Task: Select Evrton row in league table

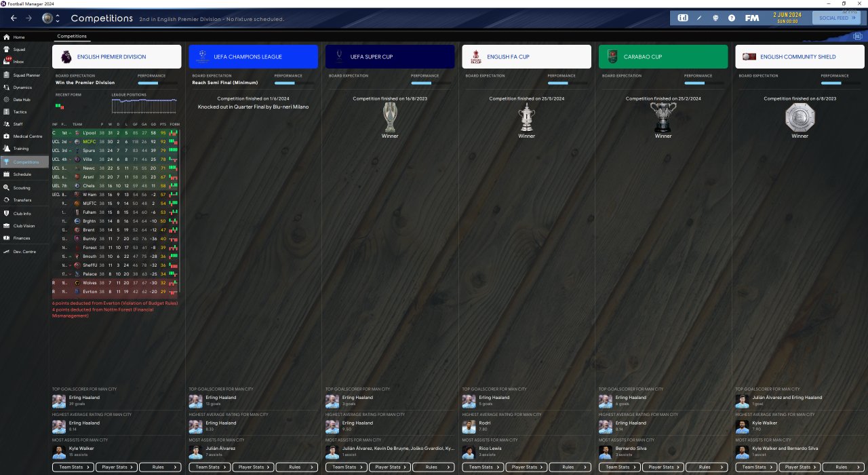Action: [117, 292]
